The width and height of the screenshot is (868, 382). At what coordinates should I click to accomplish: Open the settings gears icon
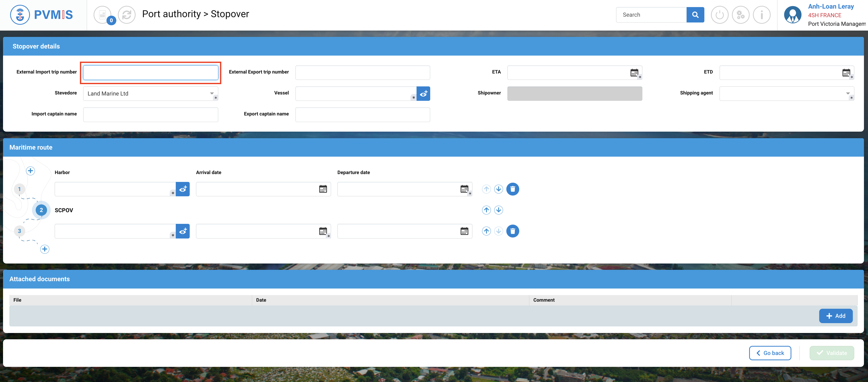740,15
